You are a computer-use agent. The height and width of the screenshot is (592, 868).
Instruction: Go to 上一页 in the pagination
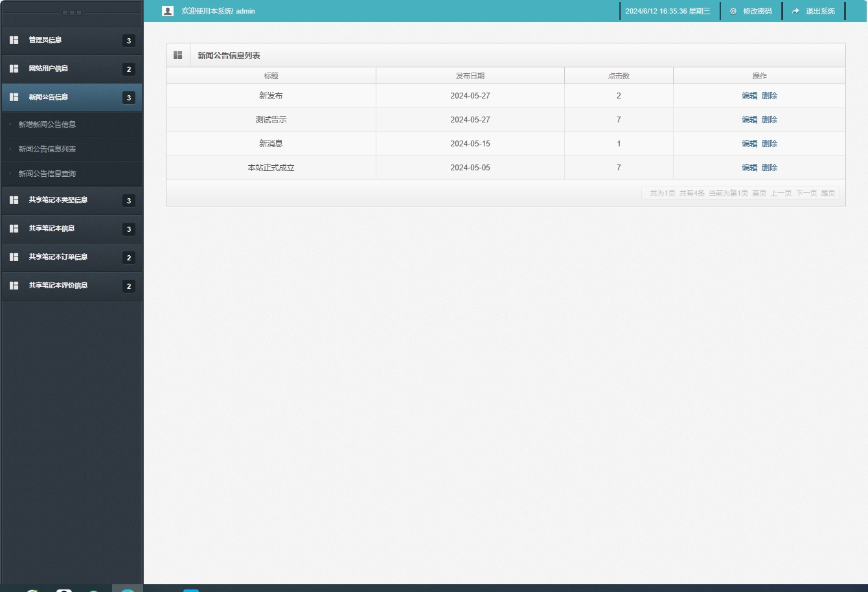coord(781,193)
